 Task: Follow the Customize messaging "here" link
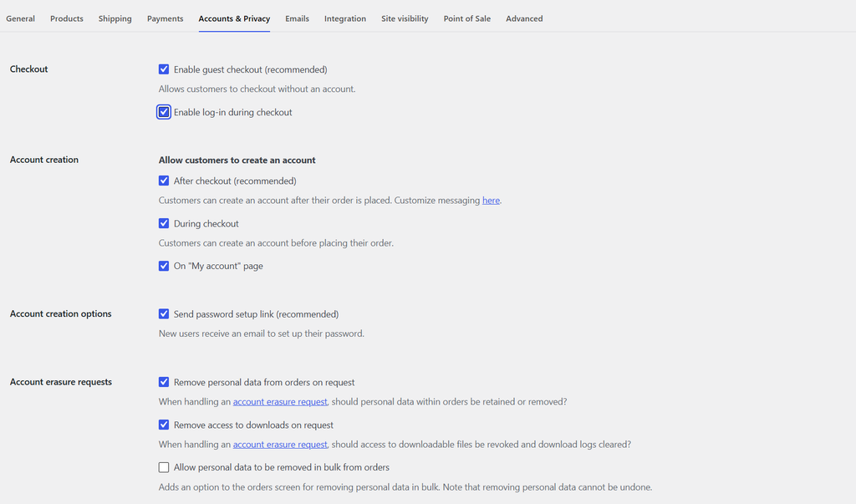coord(491,201)
